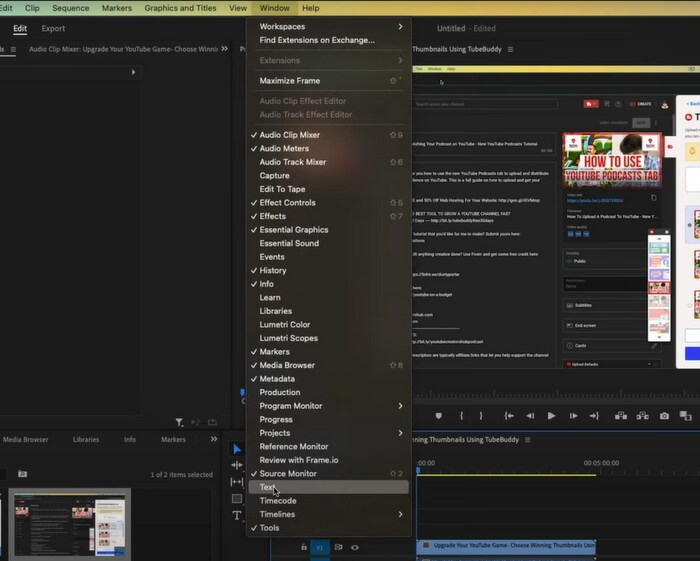Toggle V1 track output eye
The image size is (700, 561).
pyautogui.click(x=354, y=547)
